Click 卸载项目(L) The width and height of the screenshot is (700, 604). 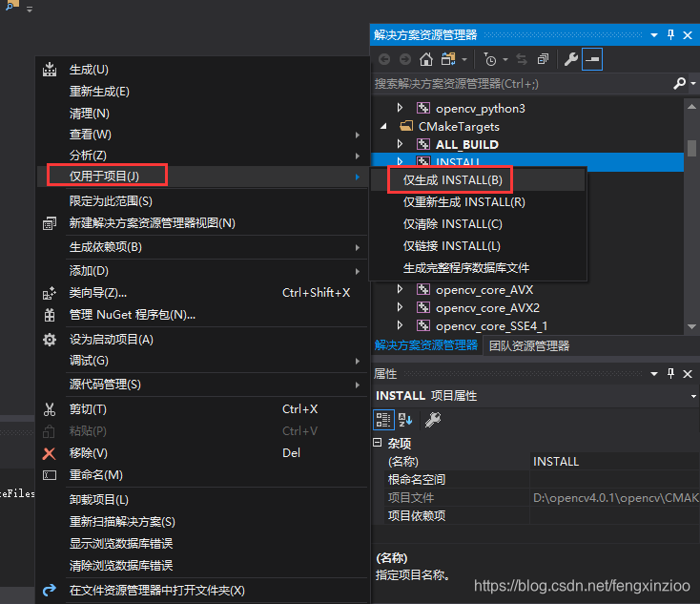click(x=203, y=500)
